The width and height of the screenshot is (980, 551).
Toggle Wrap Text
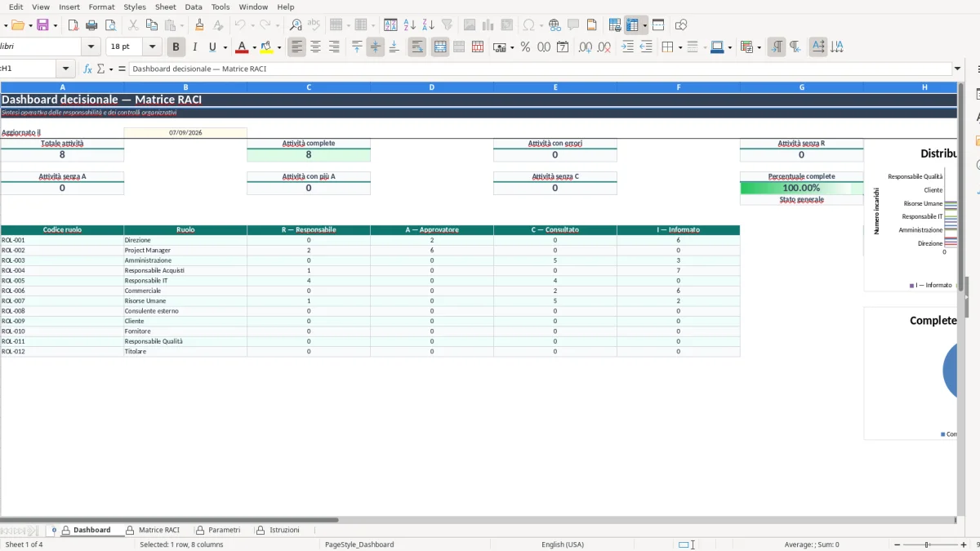point(417,47)
